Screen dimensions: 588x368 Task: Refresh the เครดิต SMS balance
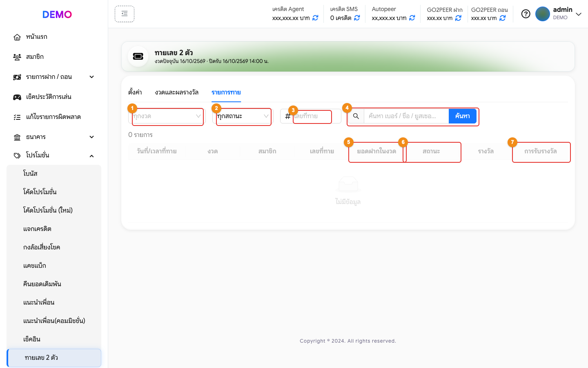coord(357,18)
